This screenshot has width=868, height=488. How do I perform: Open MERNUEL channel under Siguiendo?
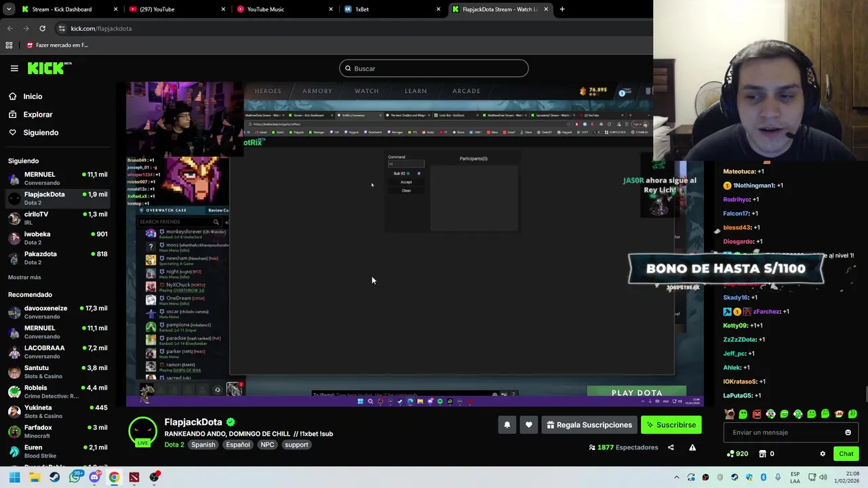click(x=58, y=178)
